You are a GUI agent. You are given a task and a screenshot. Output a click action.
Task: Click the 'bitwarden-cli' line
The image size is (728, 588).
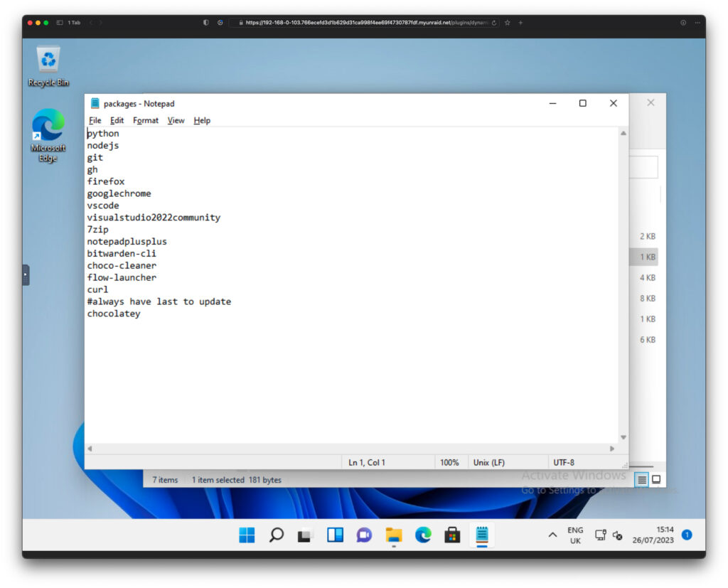tap(122, 254)
